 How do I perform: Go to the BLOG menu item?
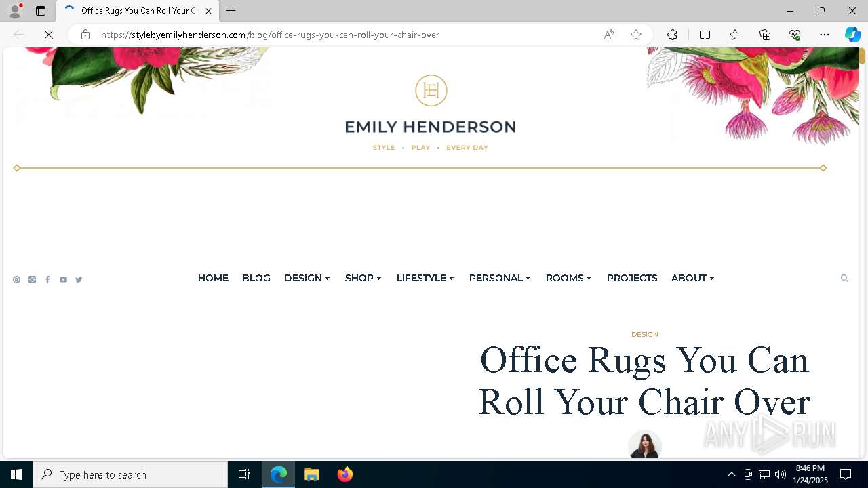point(256,278)
